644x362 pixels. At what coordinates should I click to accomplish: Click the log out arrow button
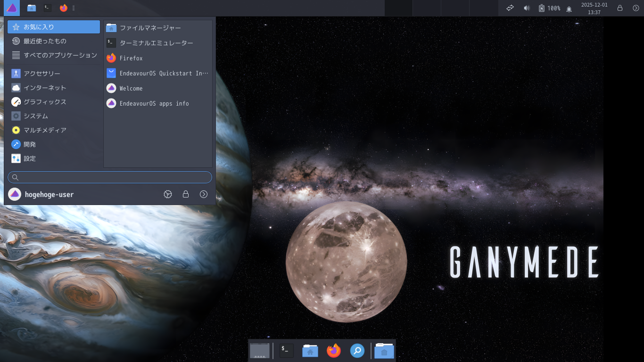click(203, 194)
